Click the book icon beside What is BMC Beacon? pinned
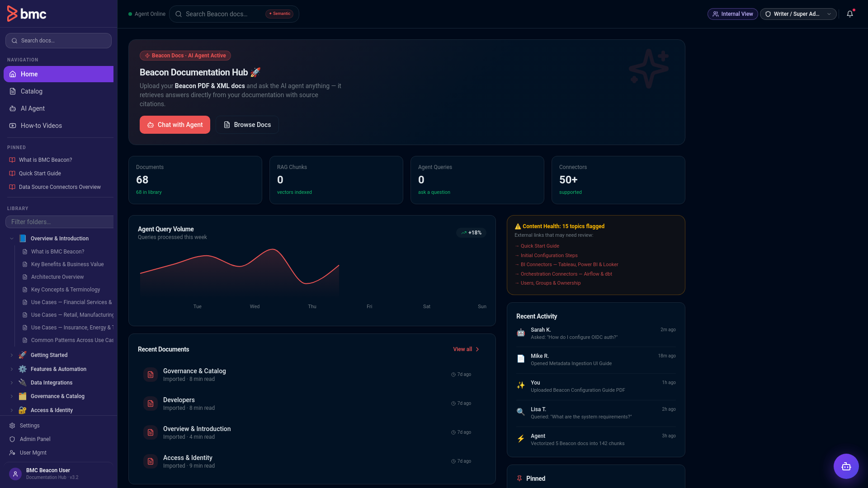The width and height of the screenshot is (868, 488). pos(12,160)
